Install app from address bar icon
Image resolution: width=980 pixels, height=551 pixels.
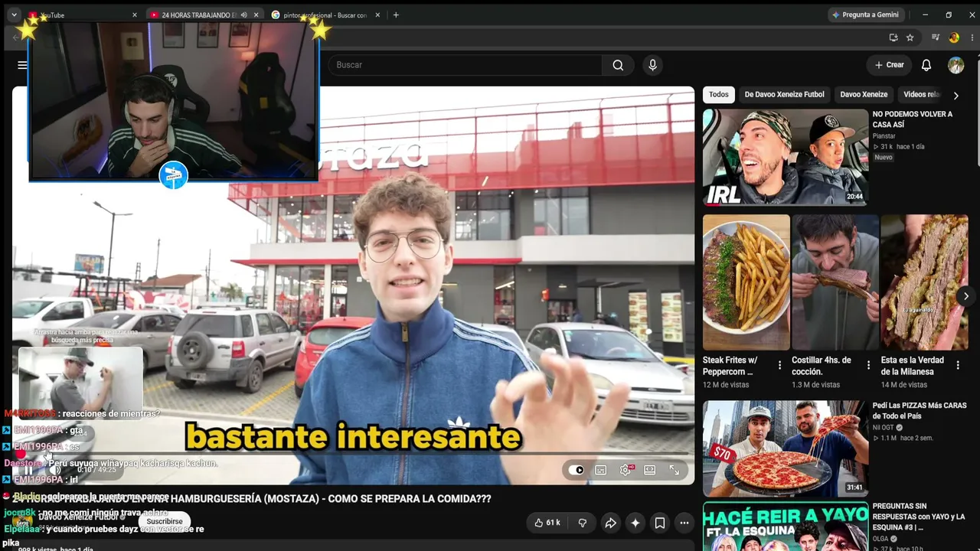[893, 37]
